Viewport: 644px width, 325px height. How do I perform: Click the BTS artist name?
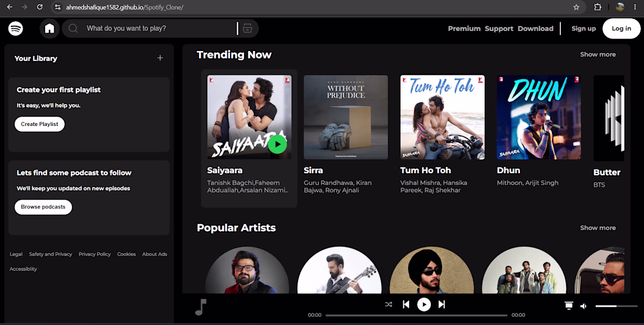(x=600, y=185)
